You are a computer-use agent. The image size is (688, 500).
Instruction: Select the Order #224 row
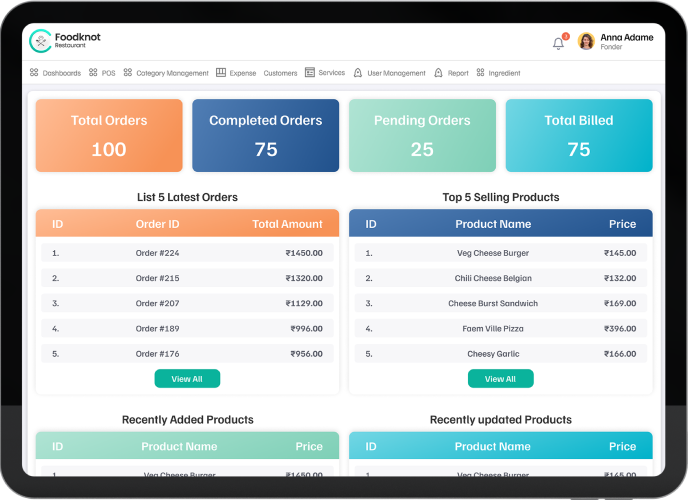point(187,253)
